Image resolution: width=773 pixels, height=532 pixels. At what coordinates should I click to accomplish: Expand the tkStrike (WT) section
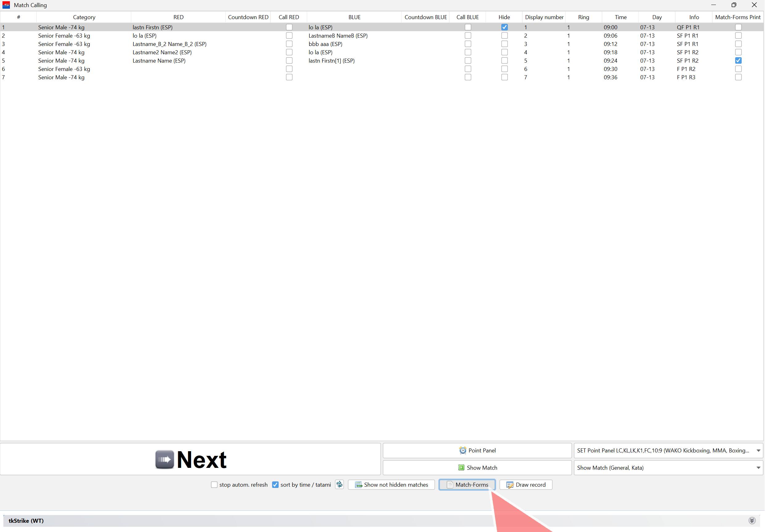point(752,521)
